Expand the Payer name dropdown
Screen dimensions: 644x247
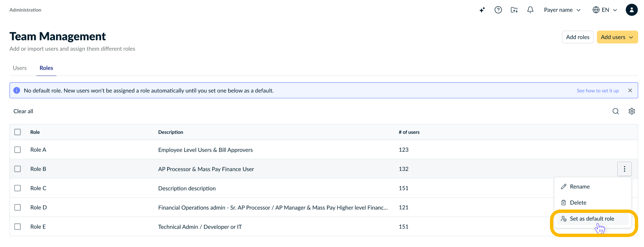[562, 10]
